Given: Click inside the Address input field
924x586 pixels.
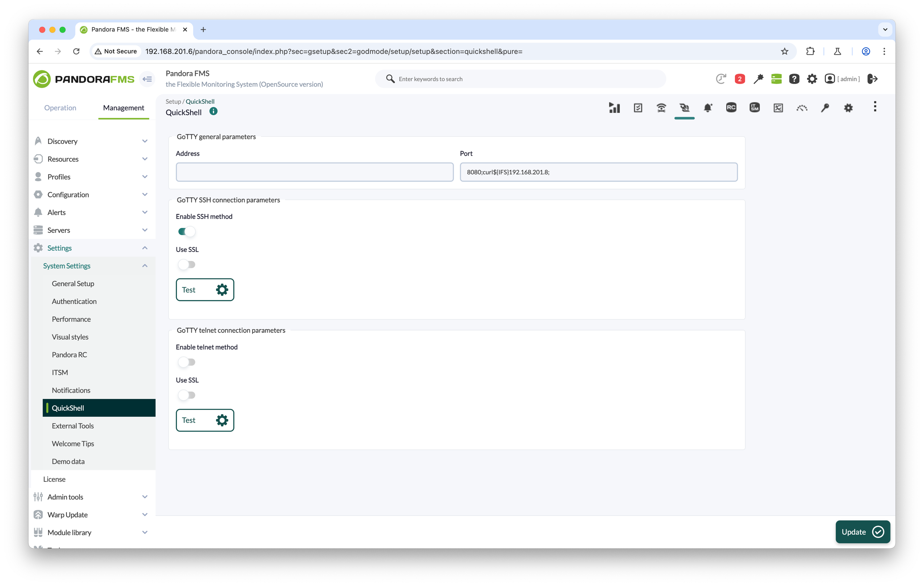Looking at the screenshot, I should click(x=314, y=172).
